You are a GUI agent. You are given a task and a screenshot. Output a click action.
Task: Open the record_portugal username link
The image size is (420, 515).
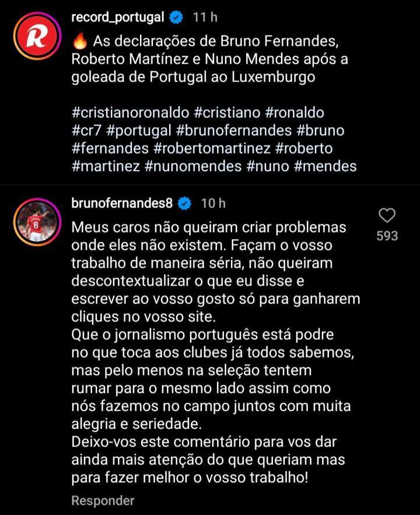point(117,17)
